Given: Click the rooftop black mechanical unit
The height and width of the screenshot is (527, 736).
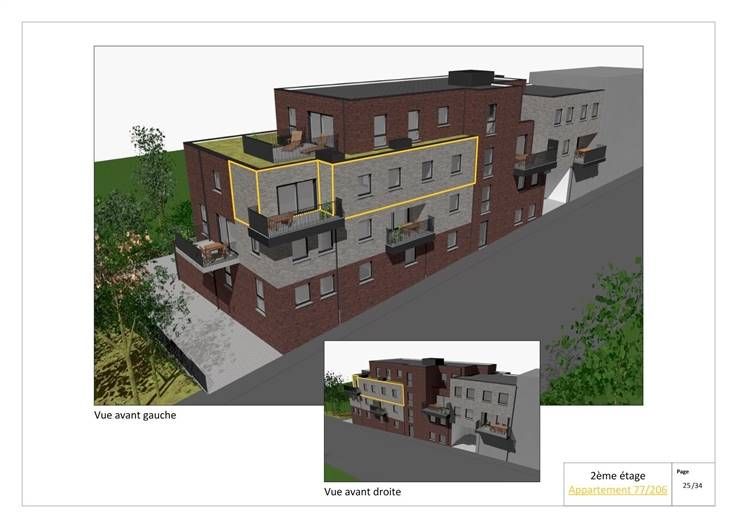Looking at the screenshot, I should click(471, 76).
